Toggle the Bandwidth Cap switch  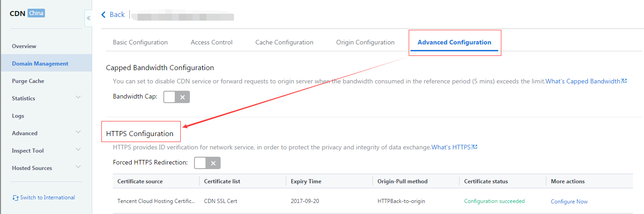pos(177,97)
